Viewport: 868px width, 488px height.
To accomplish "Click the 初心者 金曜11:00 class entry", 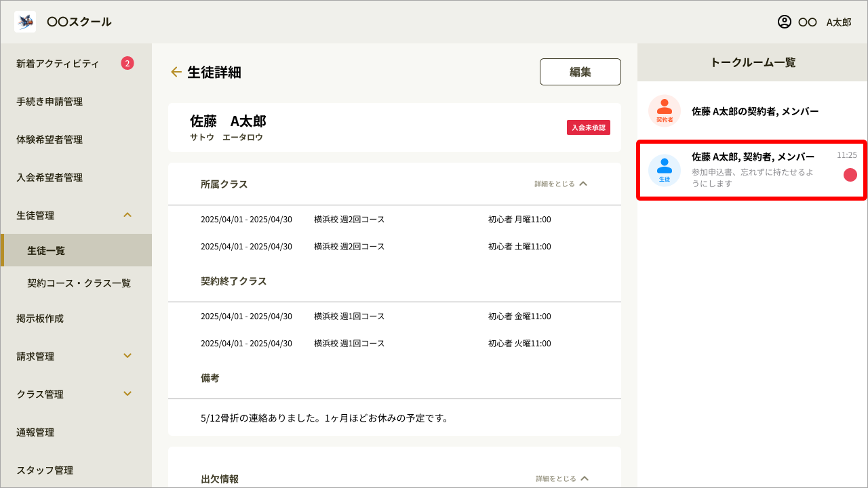I will click(x=519, y=317).
